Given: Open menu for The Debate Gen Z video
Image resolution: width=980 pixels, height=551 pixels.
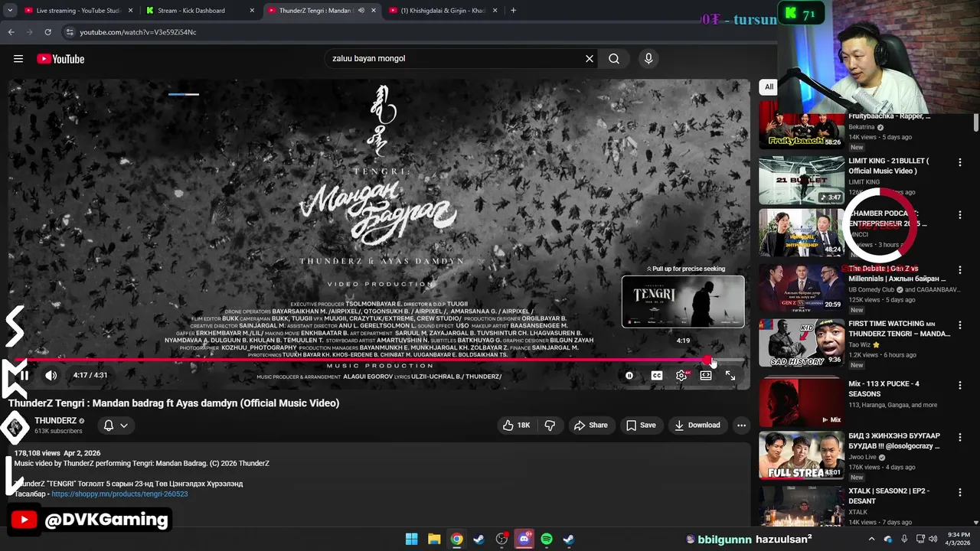Looking at the screenshot, I should [959, 269].
